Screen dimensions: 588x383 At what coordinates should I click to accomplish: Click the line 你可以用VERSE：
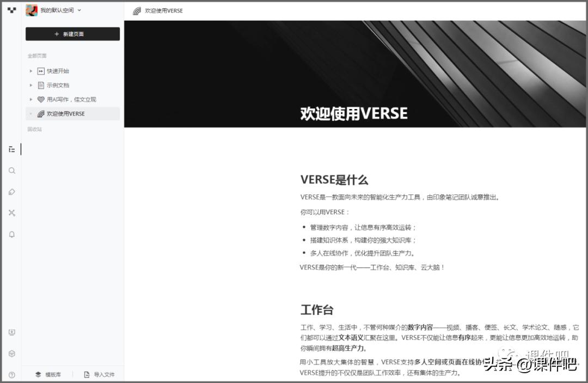(324, 212)
